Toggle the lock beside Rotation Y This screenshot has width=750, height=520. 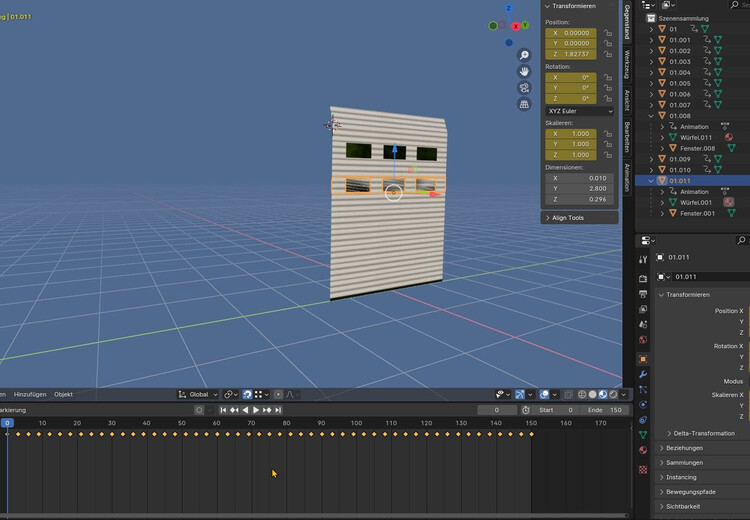(x=608, y=88)
